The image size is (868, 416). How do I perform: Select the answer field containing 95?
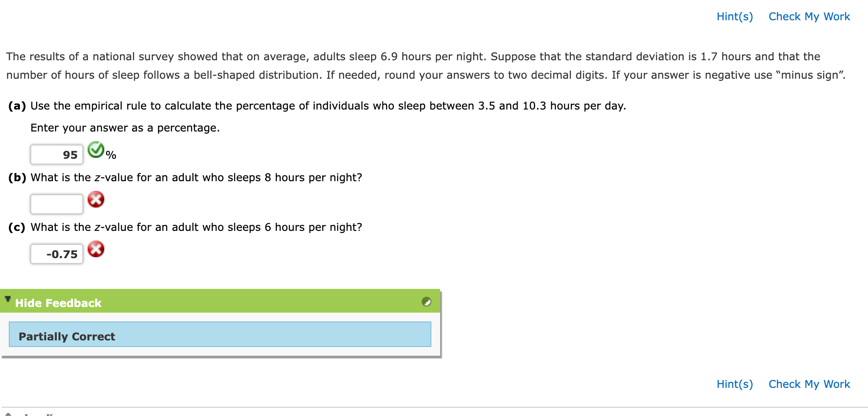56,154
